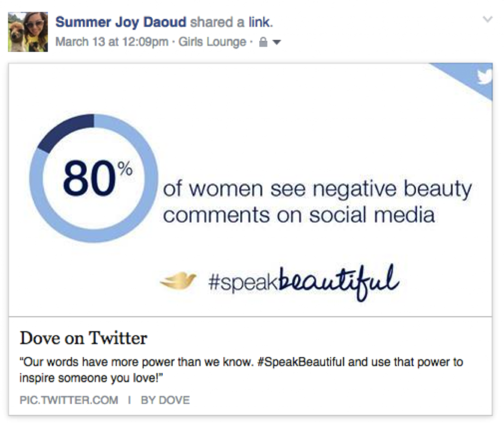Viewport: 504px width, 423px height.
Task: Click the BY DOVE attribution
Action: coord(165,400)
